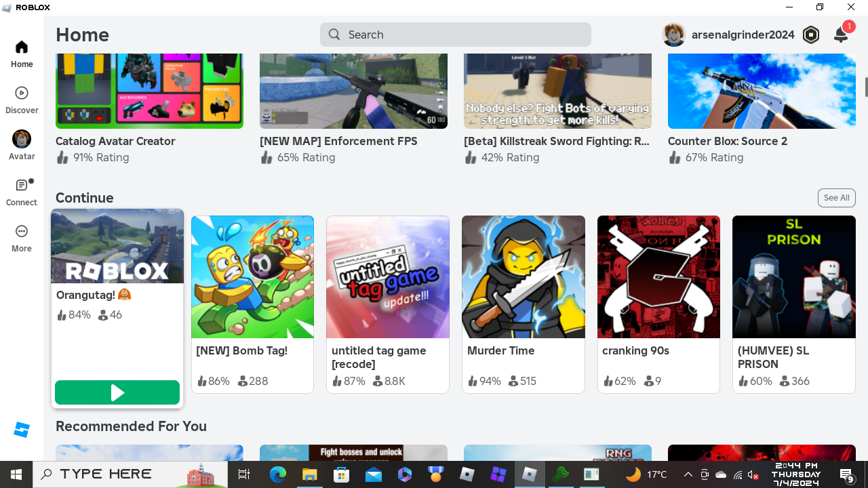The height and width of the screenshot is (488, 868).
Task: Open the notifications bell
Action: pyautogui.click(x=841, y=35)
